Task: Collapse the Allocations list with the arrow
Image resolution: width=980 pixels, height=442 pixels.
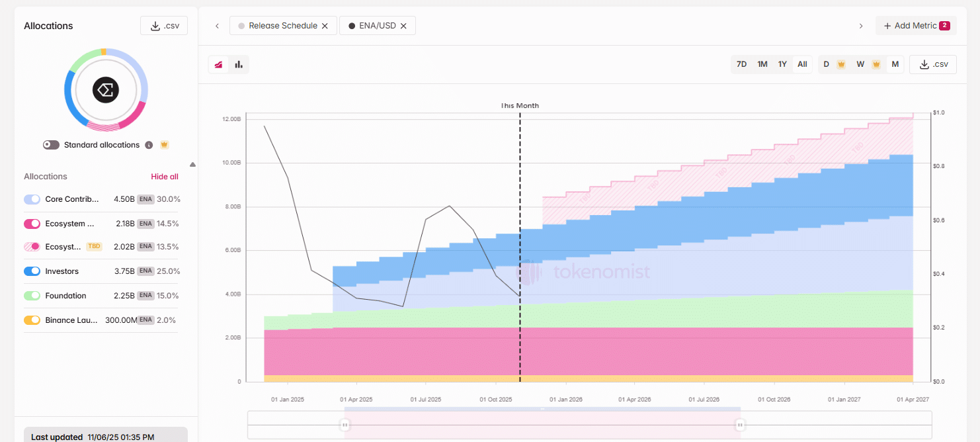Action: pyautogui.click(x=192, y=164)
